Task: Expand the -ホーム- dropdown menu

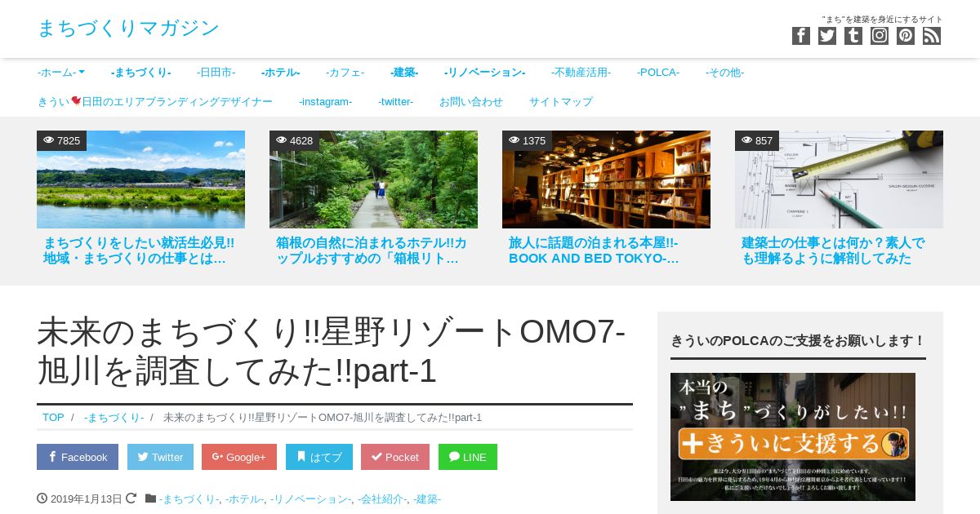Action: [61, 73]
